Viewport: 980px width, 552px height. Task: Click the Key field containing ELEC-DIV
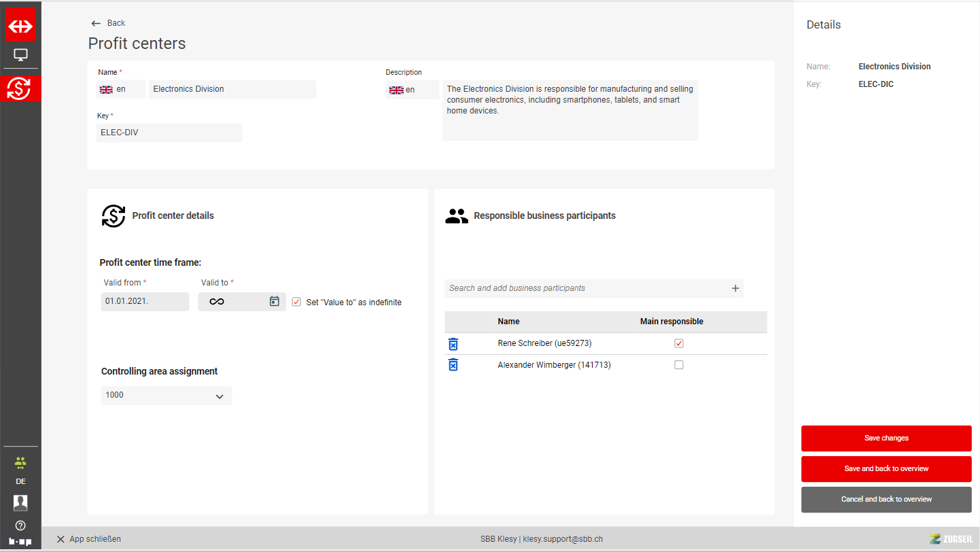169,133
